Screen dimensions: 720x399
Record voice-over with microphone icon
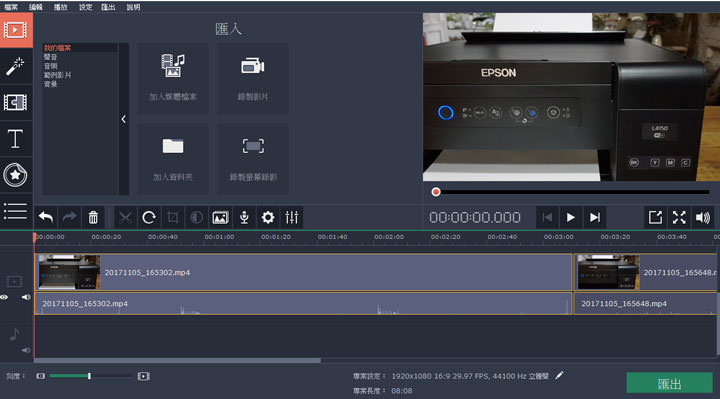click(244, 217)
